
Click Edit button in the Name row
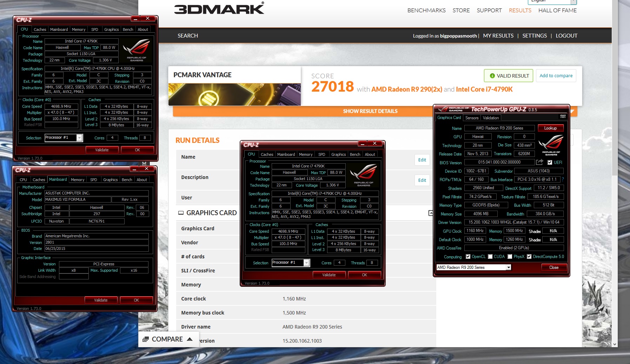pos(422,160)
